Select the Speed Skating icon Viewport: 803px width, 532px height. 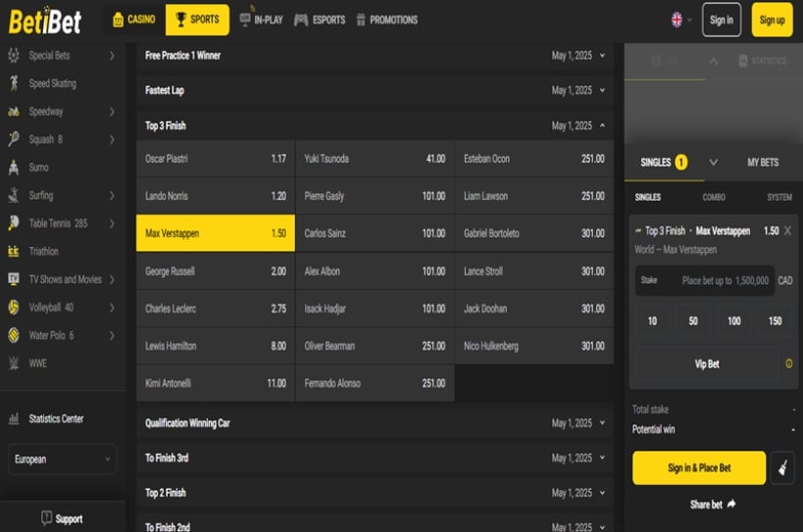[14, 83]
